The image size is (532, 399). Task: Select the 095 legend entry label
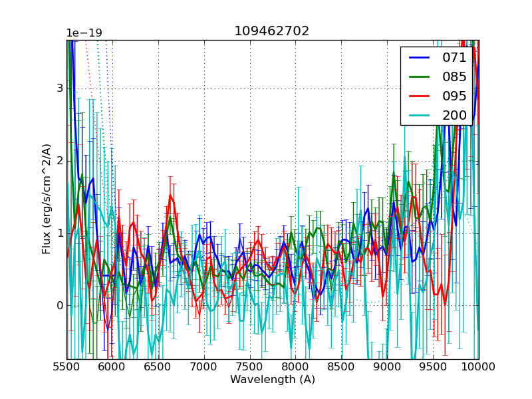pos(454,96)
